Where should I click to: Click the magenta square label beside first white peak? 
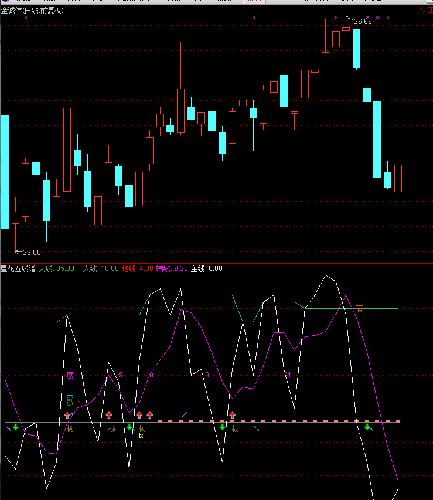tap(70, 376)
